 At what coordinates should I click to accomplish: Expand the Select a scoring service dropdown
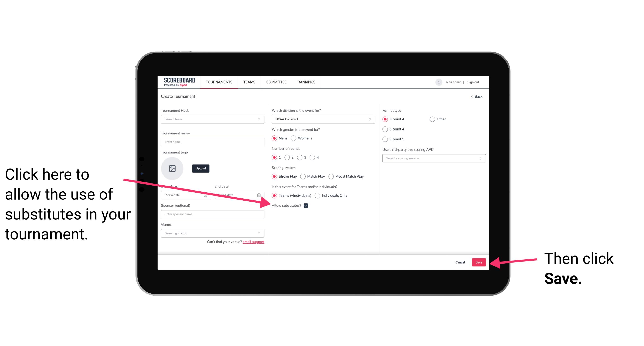pos(433,158)
